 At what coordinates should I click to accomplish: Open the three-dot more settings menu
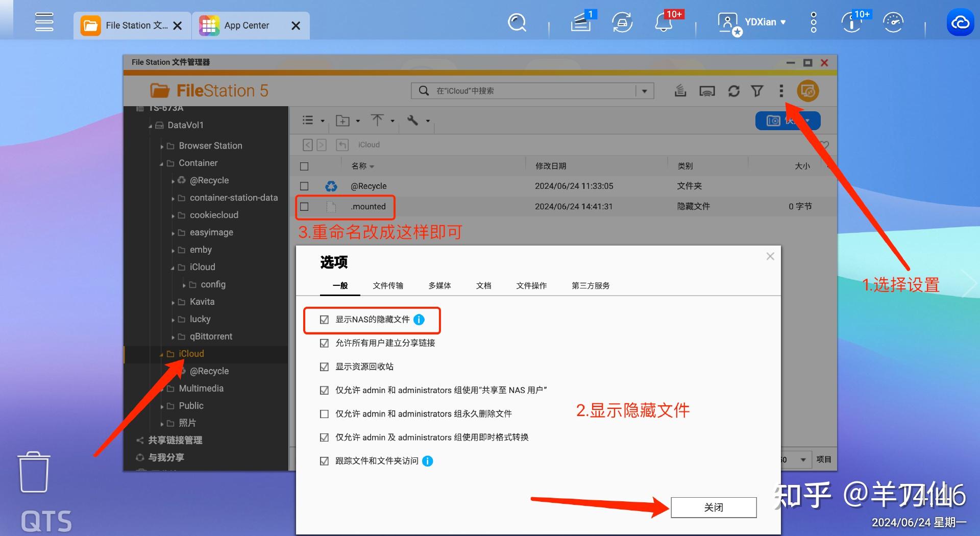[781, 91]
